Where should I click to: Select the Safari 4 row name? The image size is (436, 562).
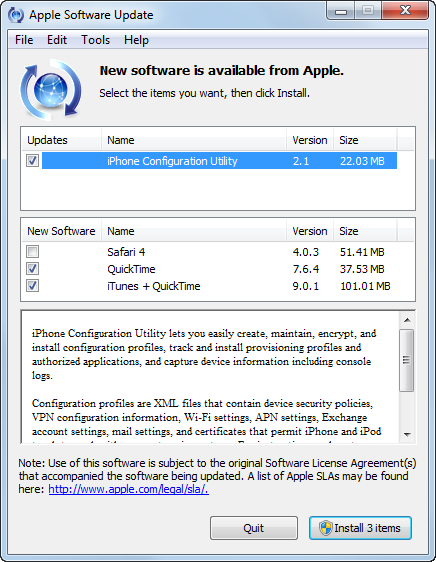point(126,252)
